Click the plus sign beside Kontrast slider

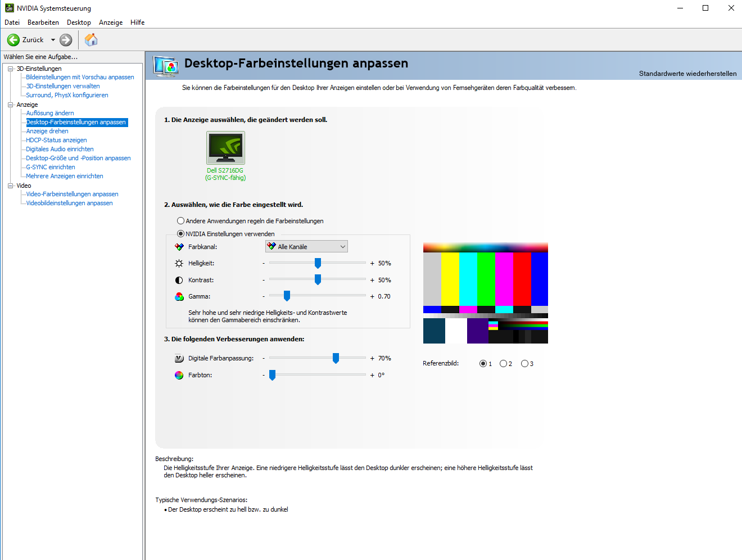pyautogui.click(x=372, y=280)
